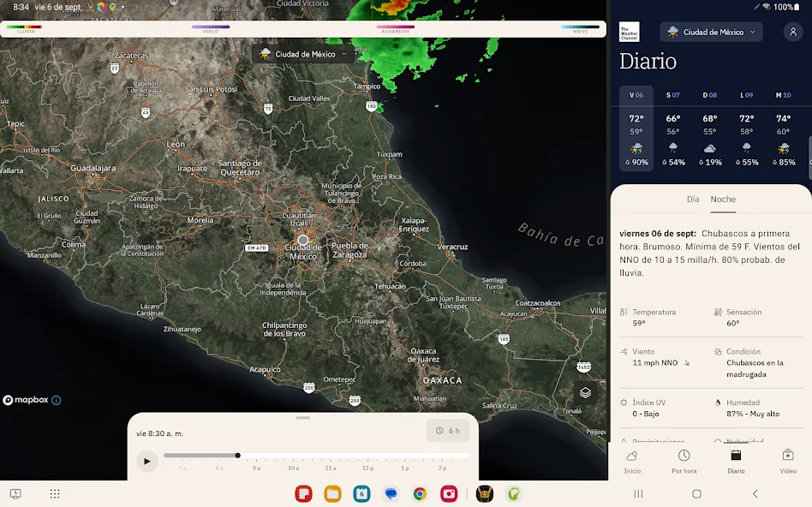The height and width of the screenshot is (507, 812).
Task: Open the green leaf recent app
Action: [514, 493]
